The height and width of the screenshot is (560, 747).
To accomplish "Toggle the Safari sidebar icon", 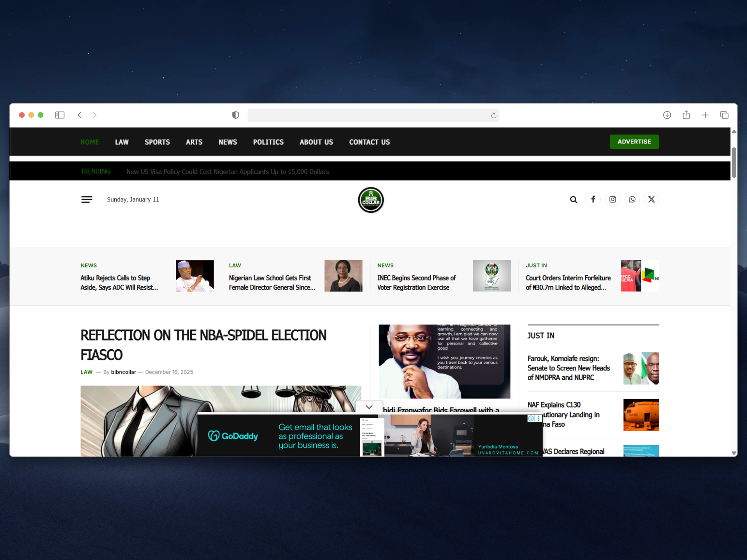I will click(x=60, y=115).
